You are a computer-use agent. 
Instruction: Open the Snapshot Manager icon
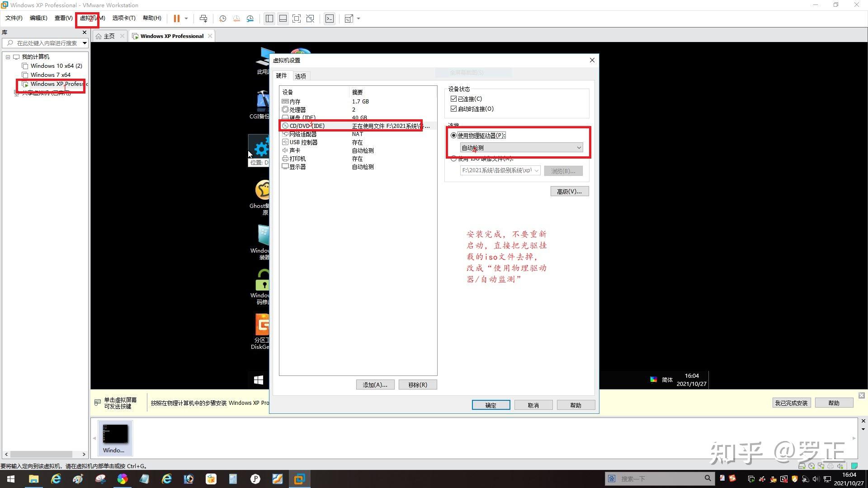250,19
